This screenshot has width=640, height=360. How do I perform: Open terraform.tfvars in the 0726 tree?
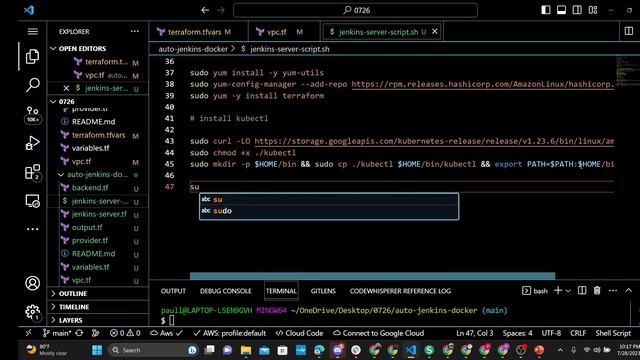point(98,135)
